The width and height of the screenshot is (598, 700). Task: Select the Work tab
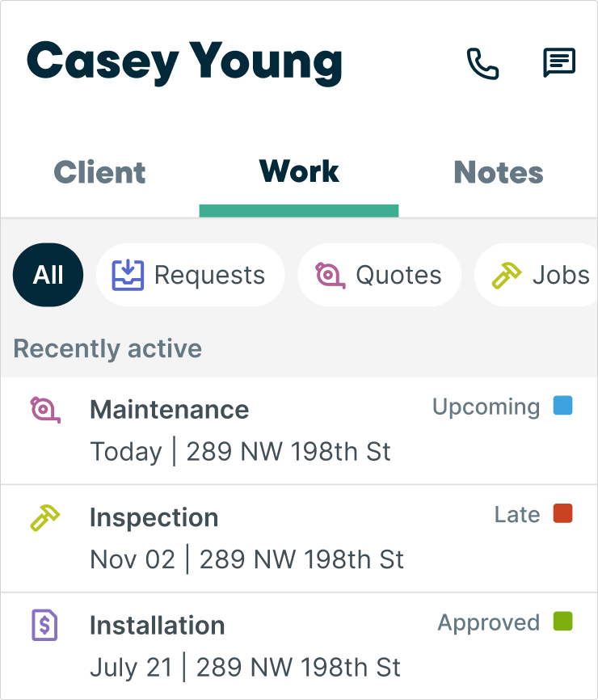(x=299, y=172)
